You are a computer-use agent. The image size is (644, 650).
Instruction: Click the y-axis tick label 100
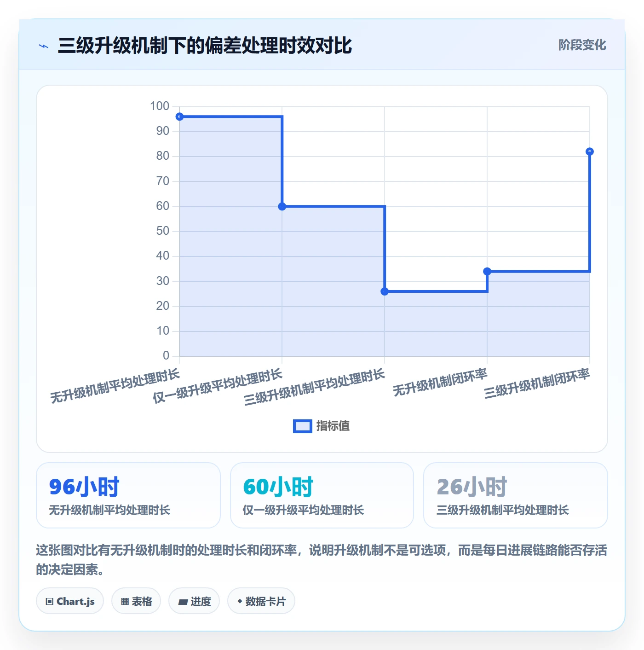(160, 106)
